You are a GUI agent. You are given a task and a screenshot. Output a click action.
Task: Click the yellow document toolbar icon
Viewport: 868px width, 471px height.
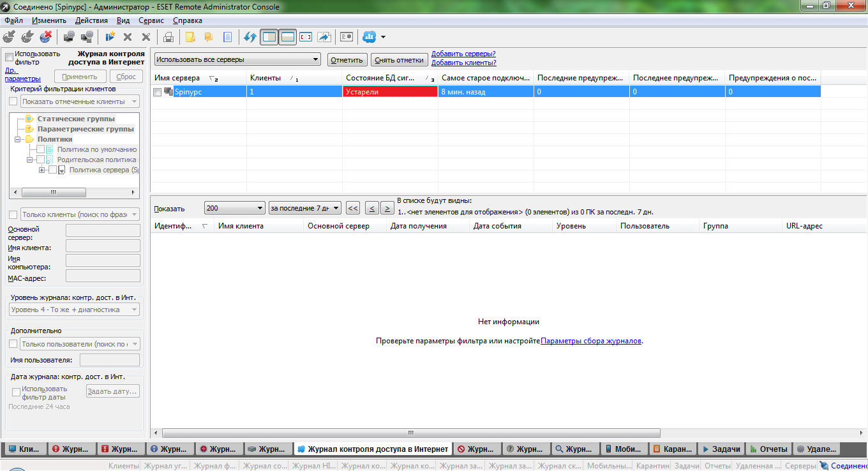pyautogui.click(x=190, y=37)
